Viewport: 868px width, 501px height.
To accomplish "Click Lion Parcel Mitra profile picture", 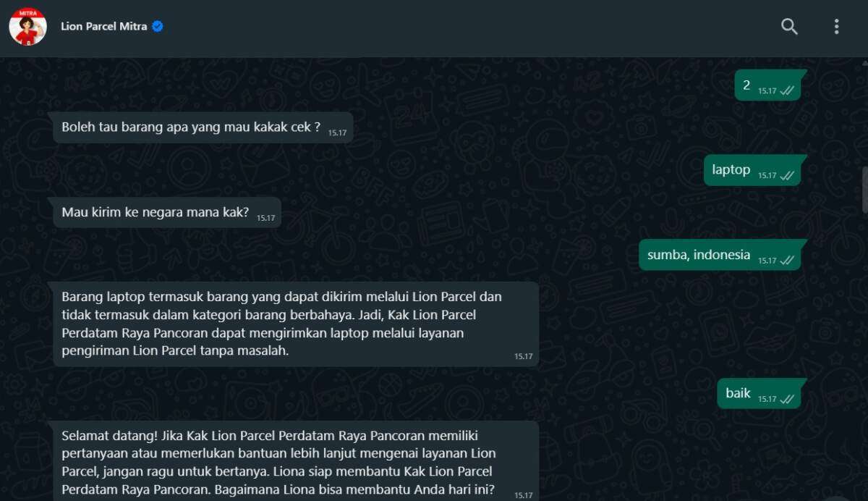I will tap(27, 27).
